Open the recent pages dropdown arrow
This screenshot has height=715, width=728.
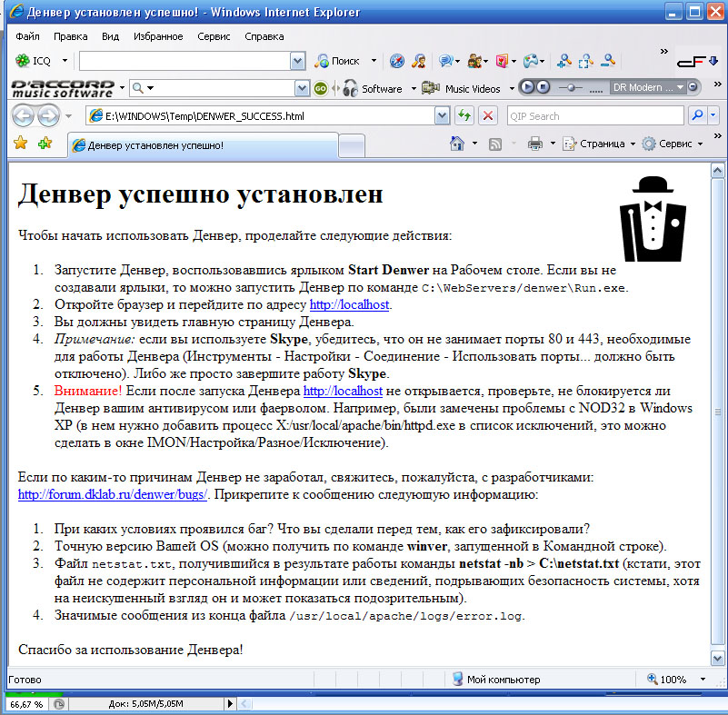tap(69, 116)
